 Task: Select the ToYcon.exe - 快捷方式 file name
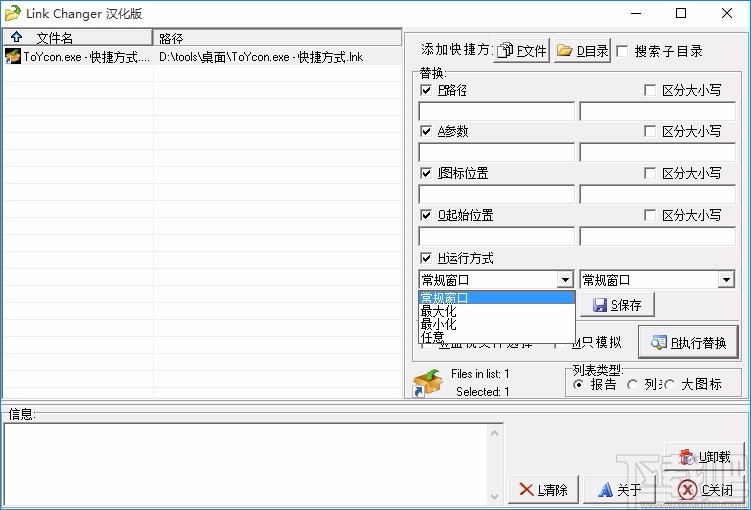[87, 57]
